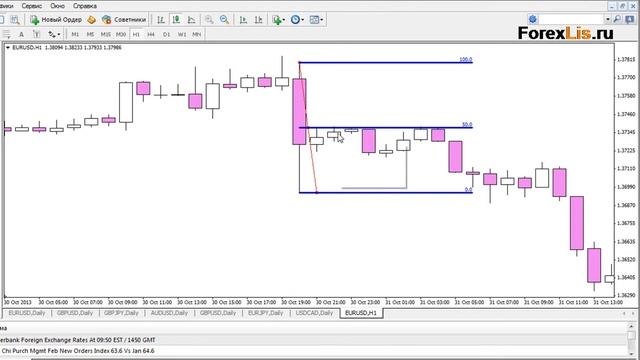Switch timeframe to MN
The height and width of the screenshot is (360, 640).
[x=197, y=35]
